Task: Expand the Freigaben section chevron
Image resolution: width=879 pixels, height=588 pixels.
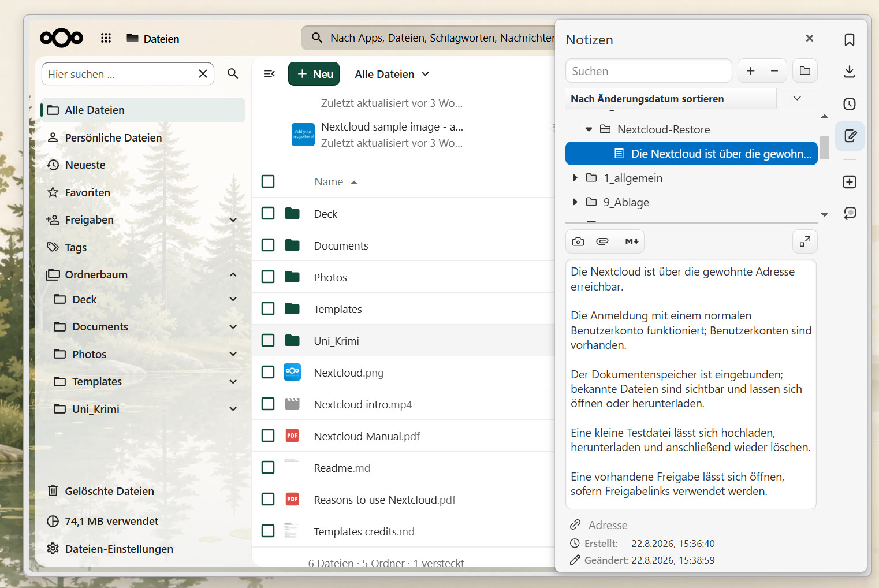Action: [x=233, y=220]
